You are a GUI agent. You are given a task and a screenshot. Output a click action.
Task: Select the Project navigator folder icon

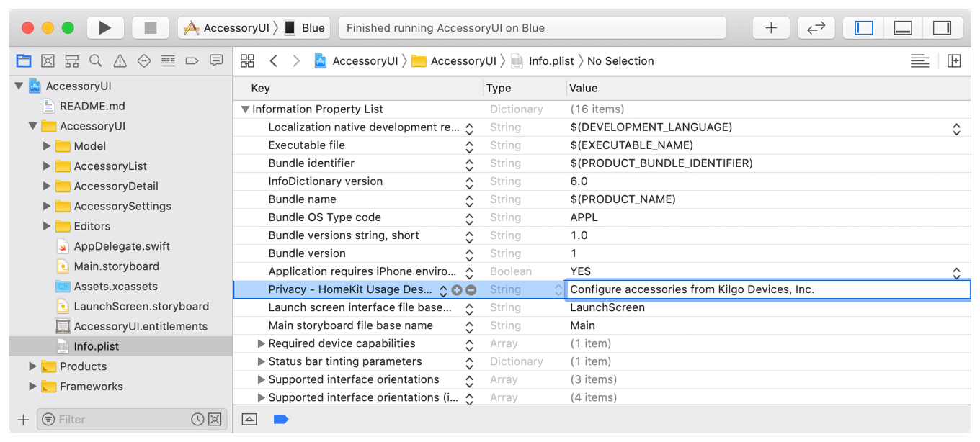point(24,61)
